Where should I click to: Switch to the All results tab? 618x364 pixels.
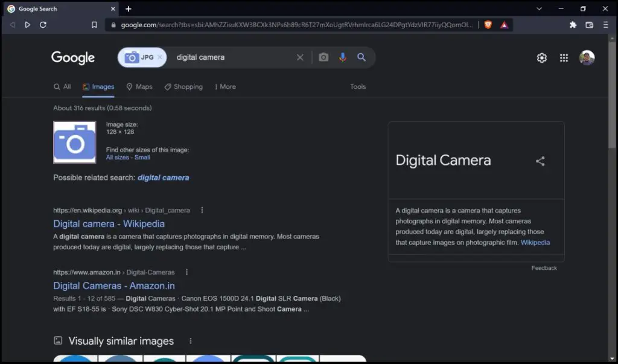tap(62, 87)
